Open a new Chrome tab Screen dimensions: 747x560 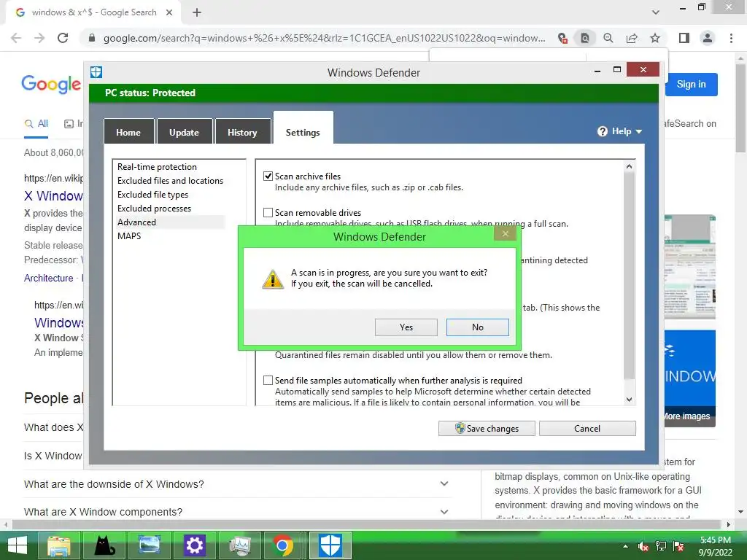pyautogui.click(x=197, y=12)
